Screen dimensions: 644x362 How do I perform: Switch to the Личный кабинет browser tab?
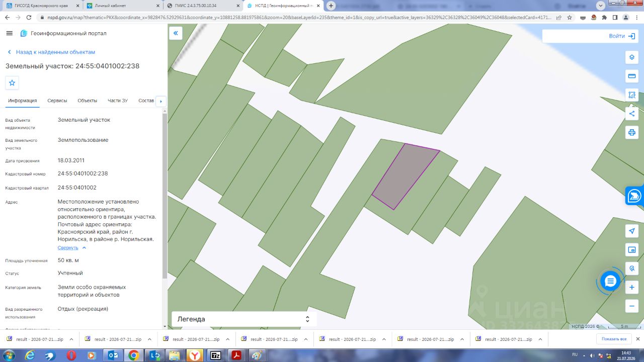coord(122,6)
